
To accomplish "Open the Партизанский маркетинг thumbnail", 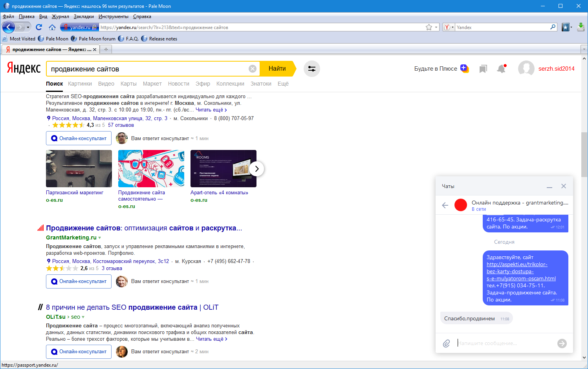I will click(x=79, y=168).
